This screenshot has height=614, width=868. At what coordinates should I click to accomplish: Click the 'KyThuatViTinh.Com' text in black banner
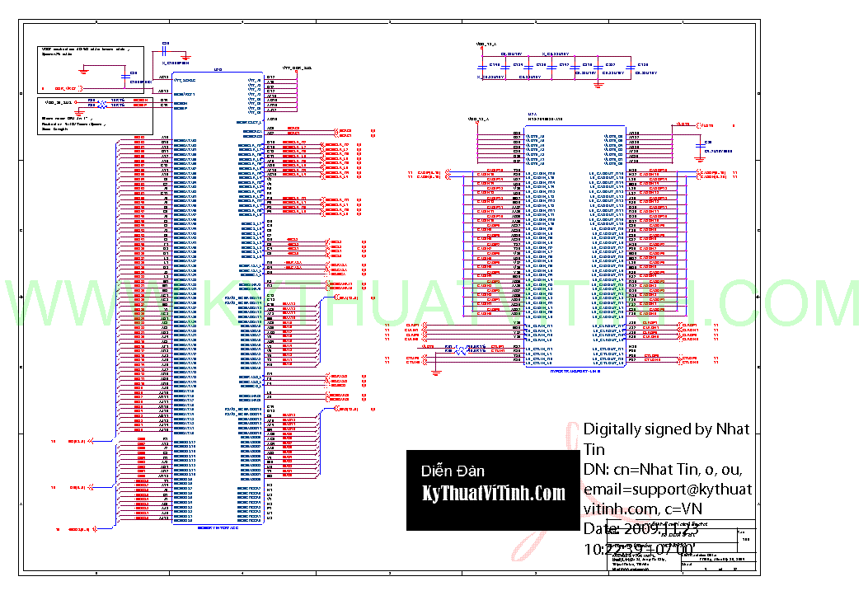[493, 494]
